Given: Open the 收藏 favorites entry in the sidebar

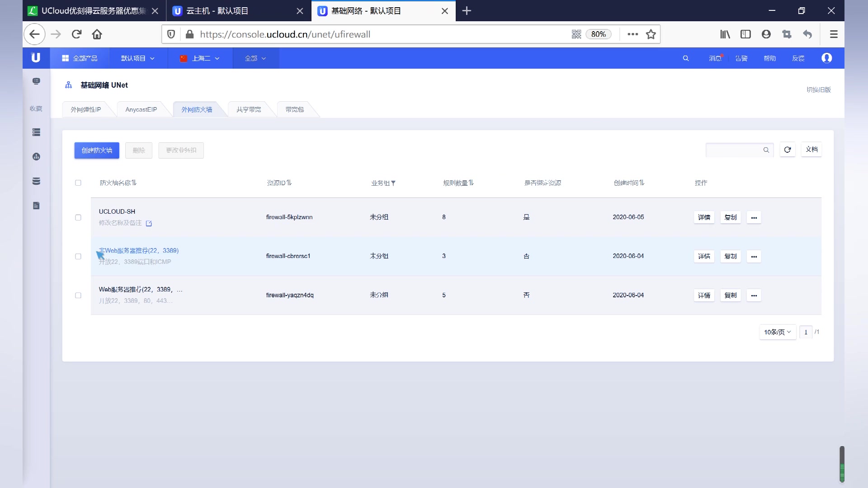Looking at the screenshot, I should click(x=36, y=108).
